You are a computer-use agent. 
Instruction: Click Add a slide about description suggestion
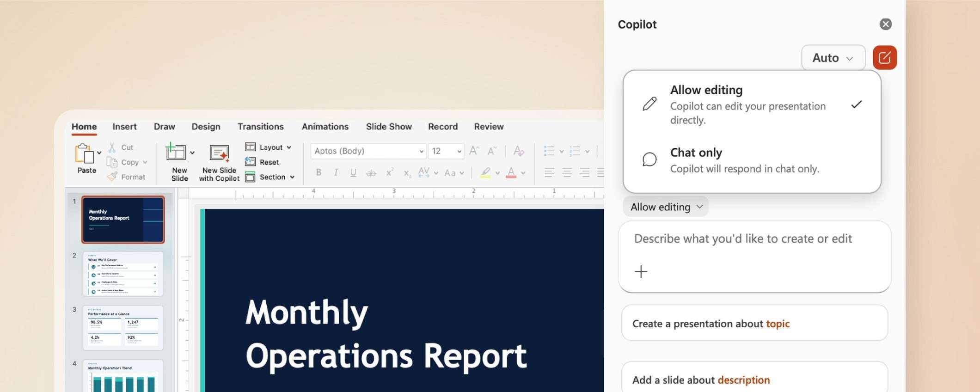pos(754,380)
